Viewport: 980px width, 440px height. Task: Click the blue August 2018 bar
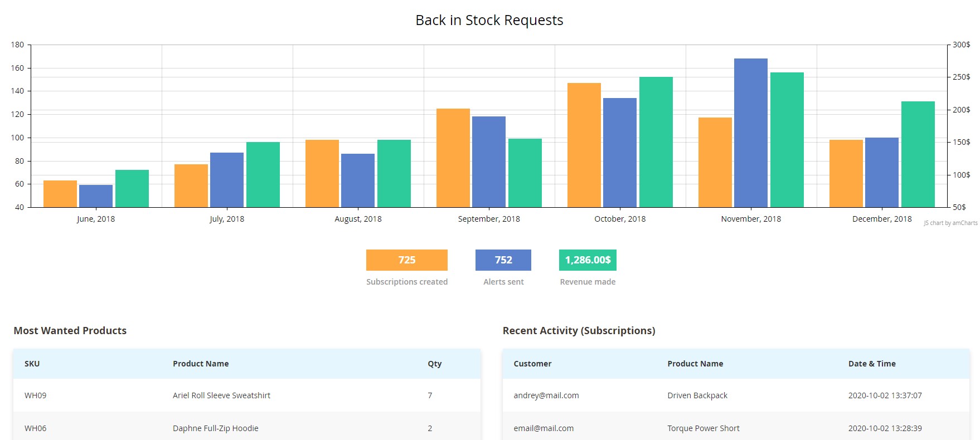pos(358,180)
